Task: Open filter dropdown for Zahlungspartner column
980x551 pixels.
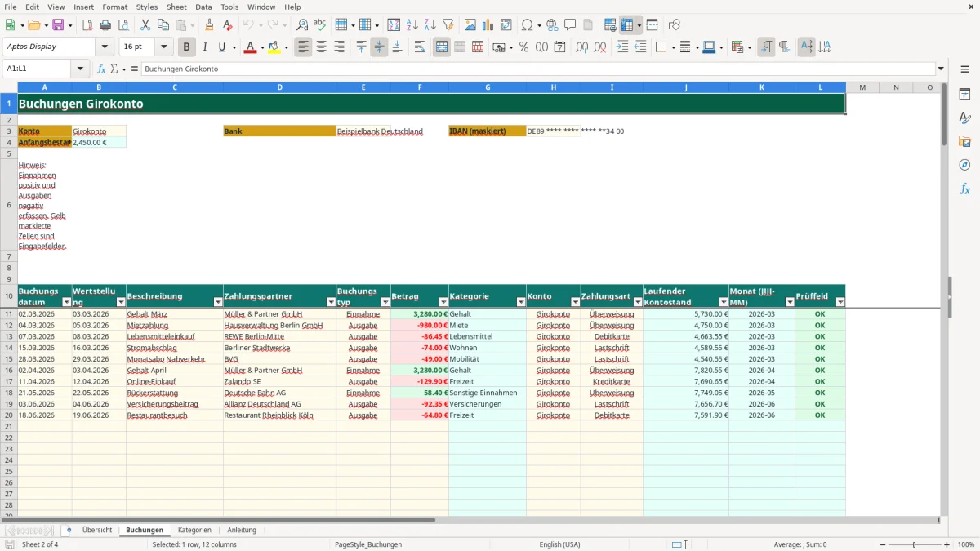Action: 331,302
